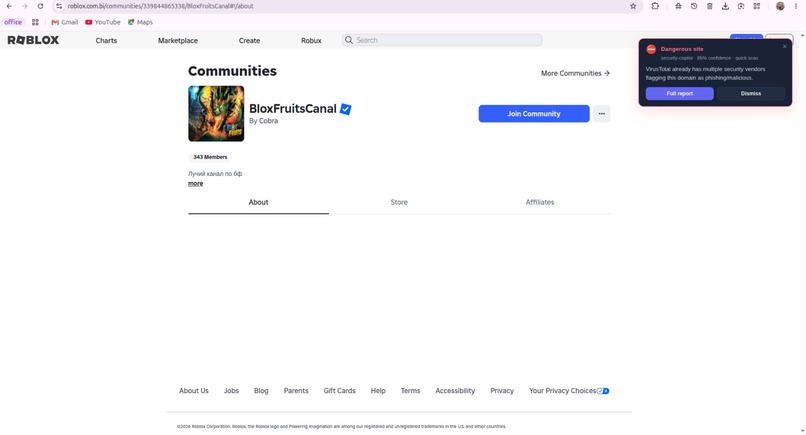This screenshot has width=806, height=435.
Task: Open Your Privacy Choices footer link
Action: (x=562, y=391)
